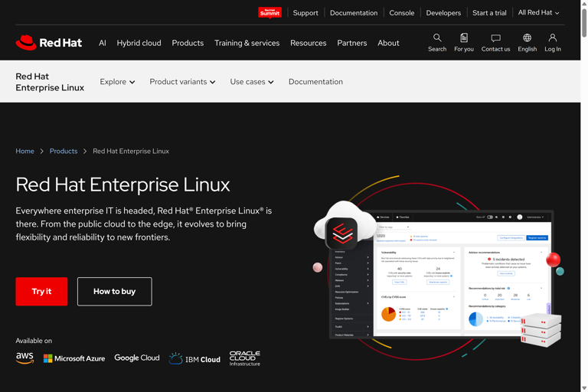This screenshot has height=392, width=588.
Task: Open the Products menu
Action: [x=188, y=43]
